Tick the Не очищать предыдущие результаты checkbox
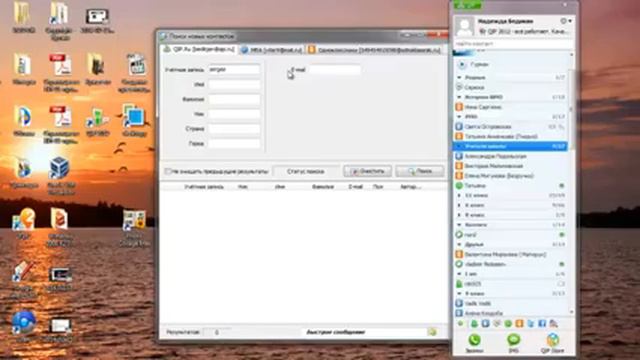This screenshot has height=360, width=640. pos(168,171)
